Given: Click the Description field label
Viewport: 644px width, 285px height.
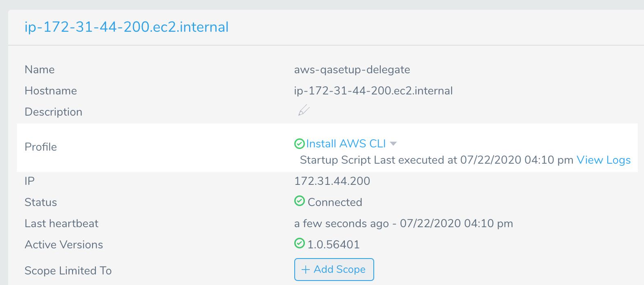Looking at the screenshot, I should coord(53,112).
